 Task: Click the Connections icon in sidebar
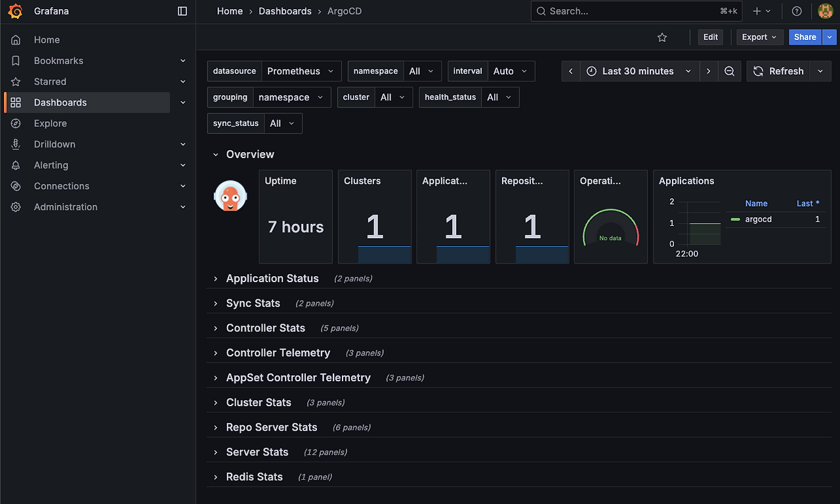pos(16,186)
